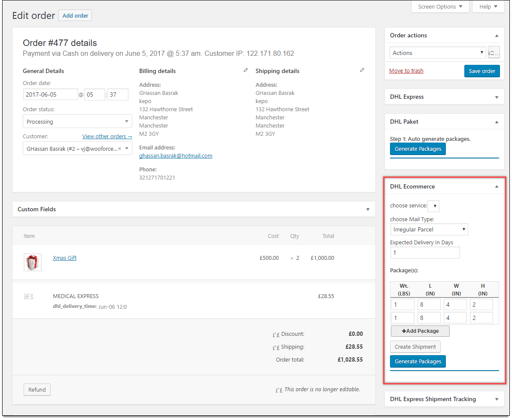Click the small icon button beside the Actions dropdown
The image size is (512, 420).
494,52
